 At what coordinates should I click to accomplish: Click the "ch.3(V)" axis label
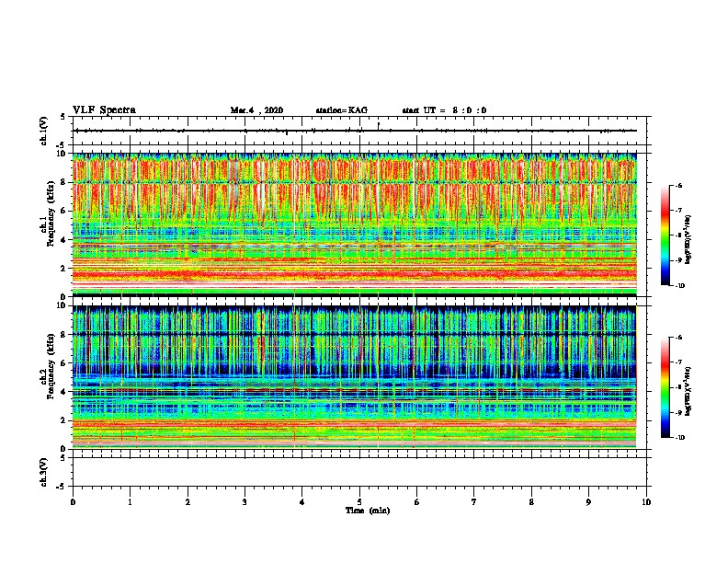[44, 472]
